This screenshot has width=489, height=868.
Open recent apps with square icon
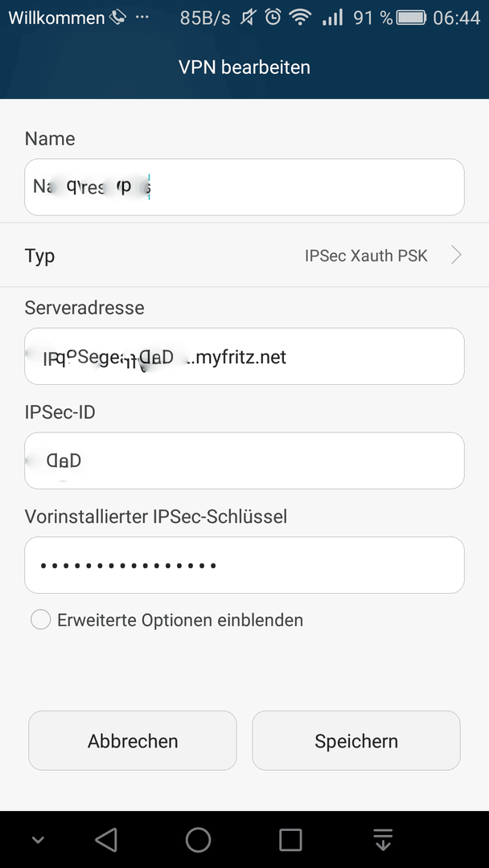[x=290, y=839]
